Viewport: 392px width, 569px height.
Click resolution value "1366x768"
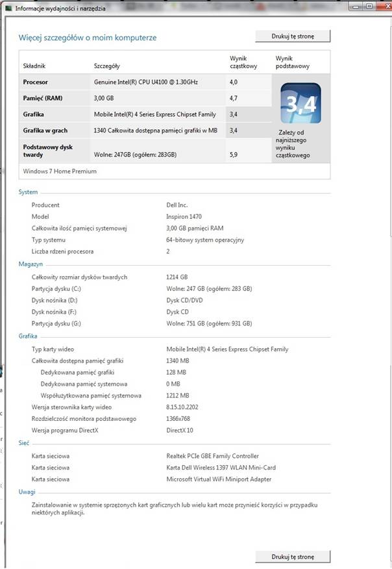pos(178,419)
